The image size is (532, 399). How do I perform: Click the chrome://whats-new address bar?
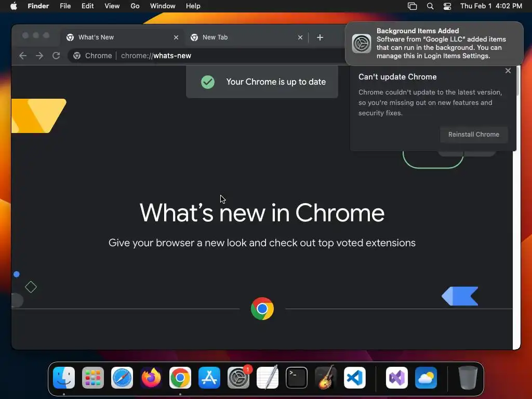[207, 56]
